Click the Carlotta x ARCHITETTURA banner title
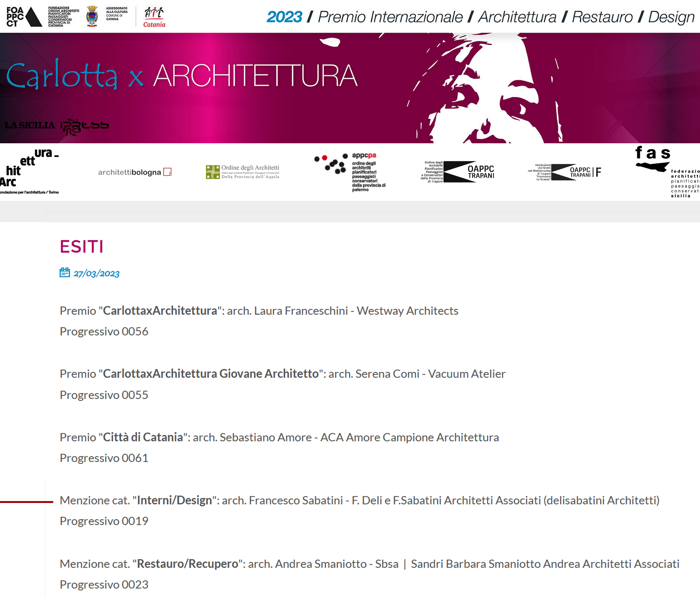The image size is (700, 611). pyautogui.click(x=182, y=75)
